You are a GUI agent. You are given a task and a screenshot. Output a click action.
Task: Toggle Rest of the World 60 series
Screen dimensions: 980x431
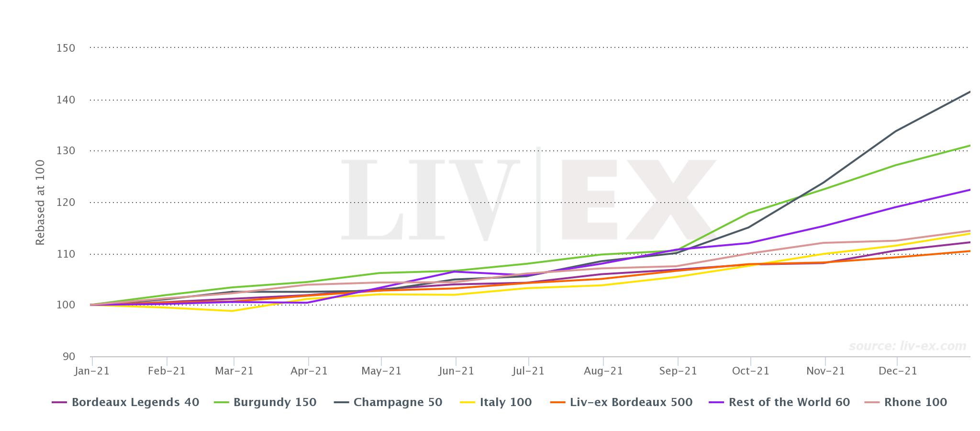779,402
